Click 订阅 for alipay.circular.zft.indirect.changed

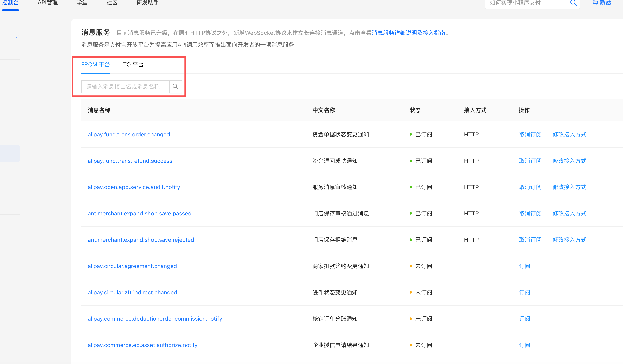(x=524, y=292)
